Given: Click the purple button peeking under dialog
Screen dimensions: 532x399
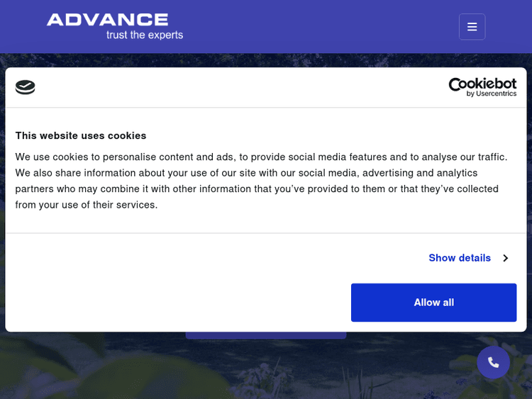Looking at the screenshot, I should tap(266, 335).
